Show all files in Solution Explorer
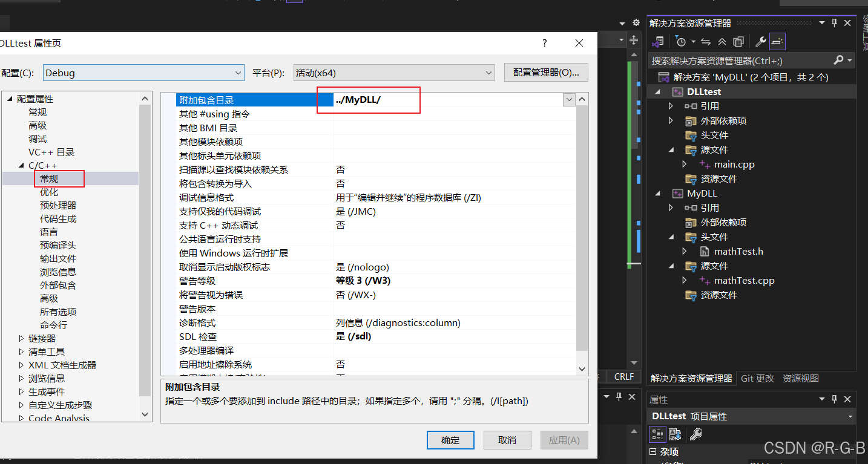 [x=738, y=42]
